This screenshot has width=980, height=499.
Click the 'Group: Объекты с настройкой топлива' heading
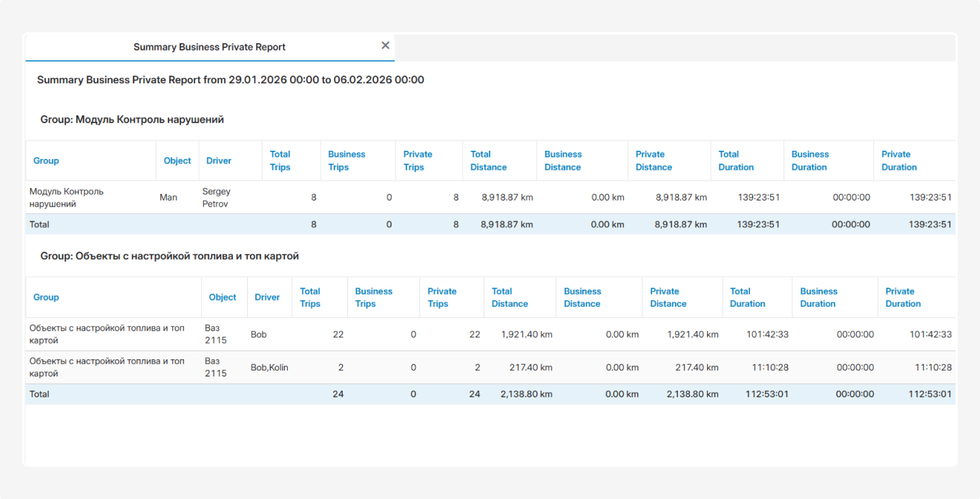(x=169, y=256)
